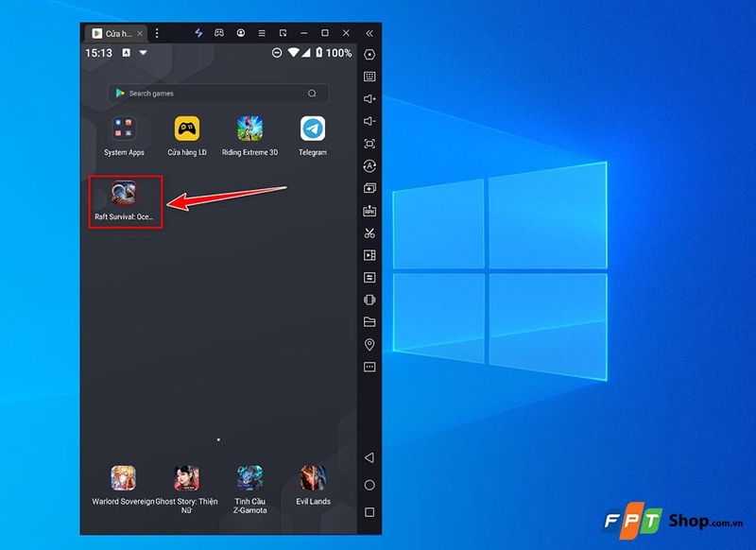Viewport: 756px width, 550px height.
Task: Close the Cửa h... tab
Action: [x=140, y=33]
